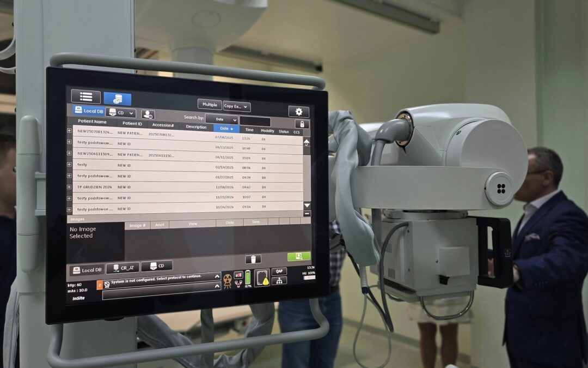The height and width of the screenshot is (368, 588).
Task: Click the QAP button
Action: point(279,271)
